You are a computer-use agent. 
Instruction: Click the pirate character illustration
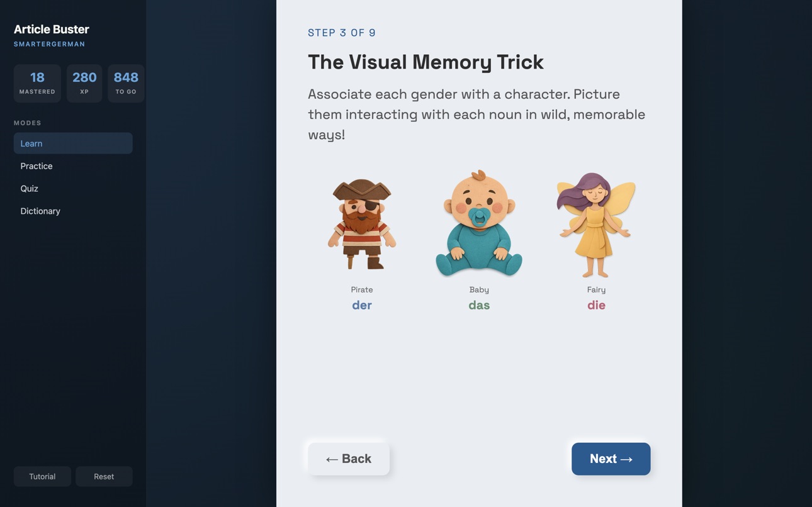[362, 224]
